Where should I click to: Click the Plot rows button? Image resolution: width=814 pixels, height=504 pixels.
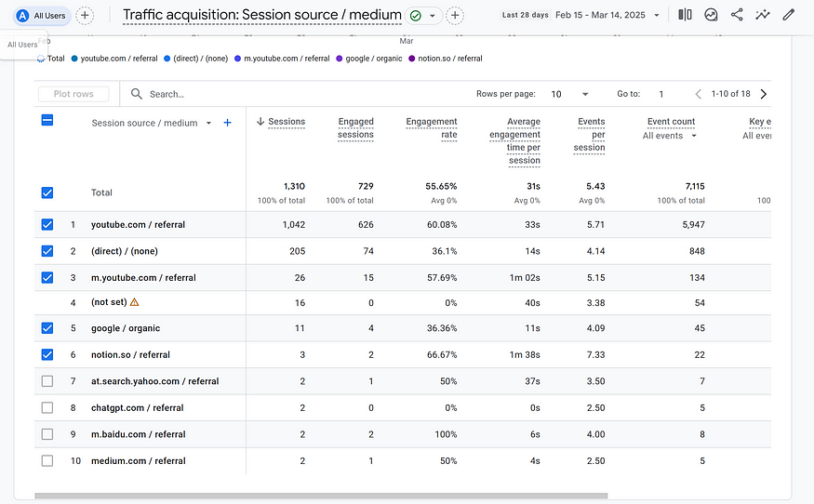coord(73,94)
